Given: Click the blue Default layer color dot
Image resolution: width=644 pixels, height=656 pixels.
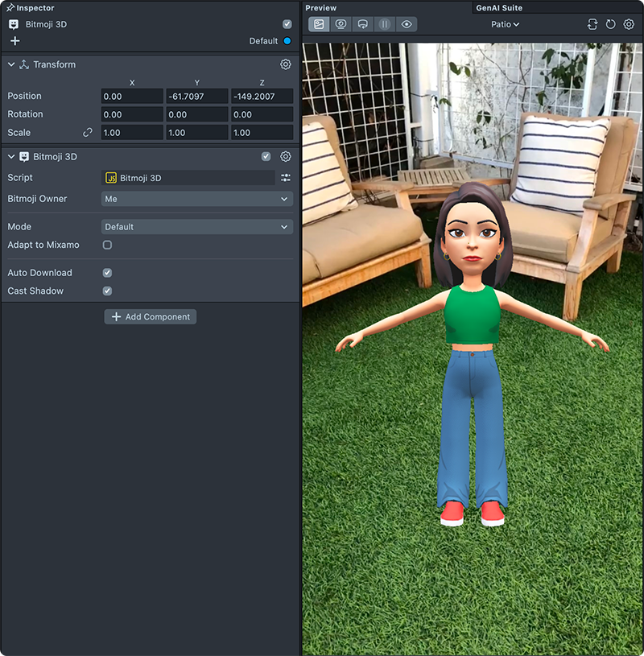Looking at the screenshot, I should [x=287, y=41].
